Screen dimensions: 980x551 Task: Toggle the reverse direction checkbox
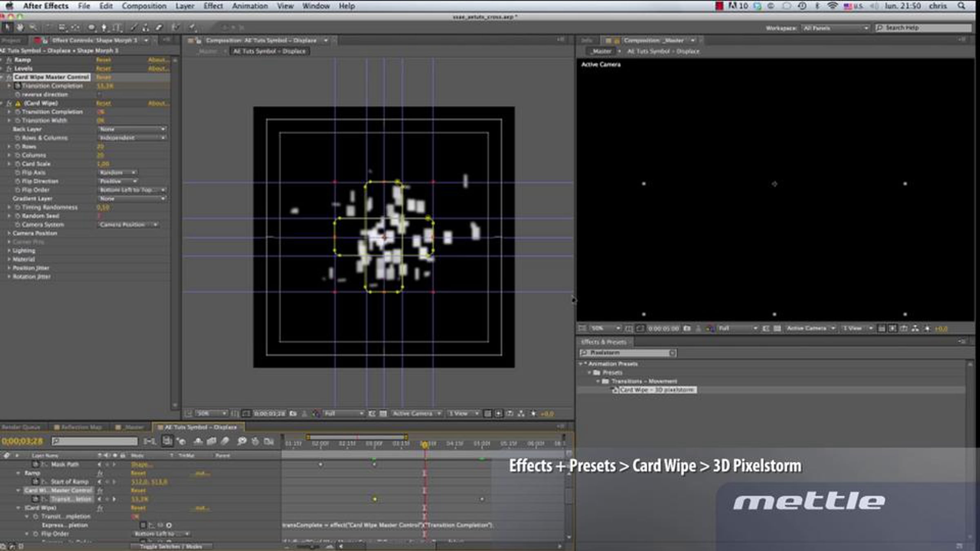click(x=99, y=95)
